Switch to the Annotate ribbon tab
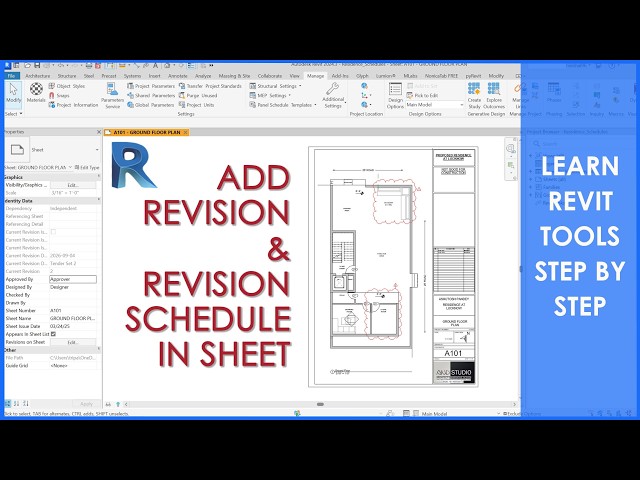 (178, 76)
